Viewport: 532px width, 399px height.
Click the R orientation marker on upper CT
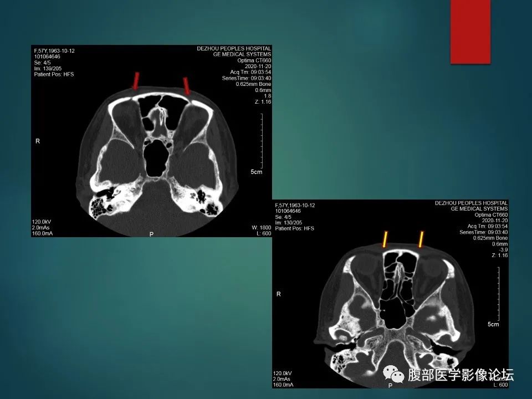tap(38, 141)
